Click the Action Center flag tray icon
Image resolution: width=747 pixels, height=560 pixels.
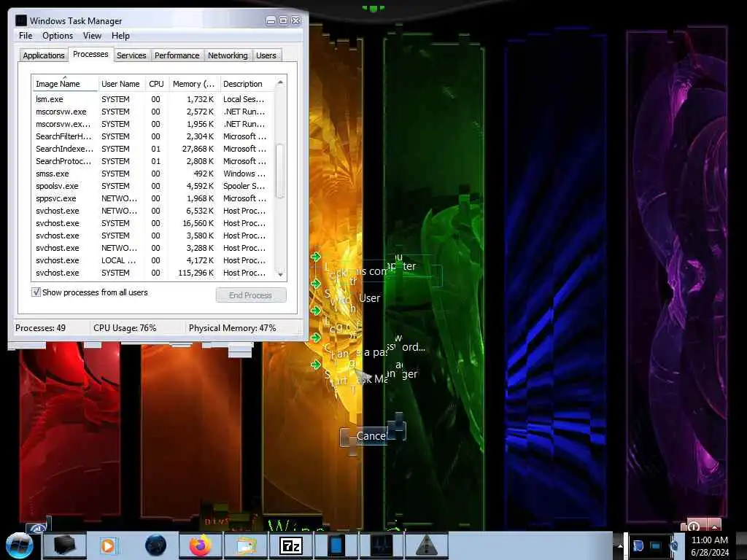pyautogui.click(x=638, y=545)
